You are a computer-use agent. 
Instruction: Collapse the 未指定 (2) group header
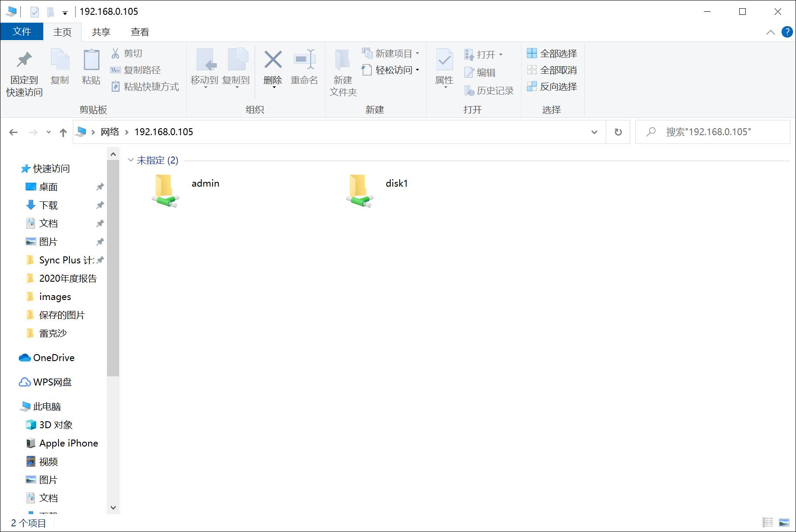(130, 160)
